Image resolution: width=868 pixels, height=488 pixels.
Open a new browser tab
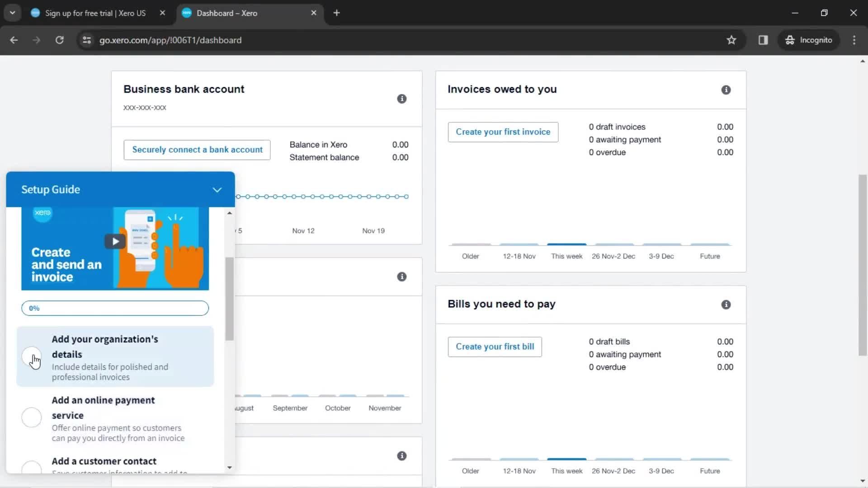point(336,13)
